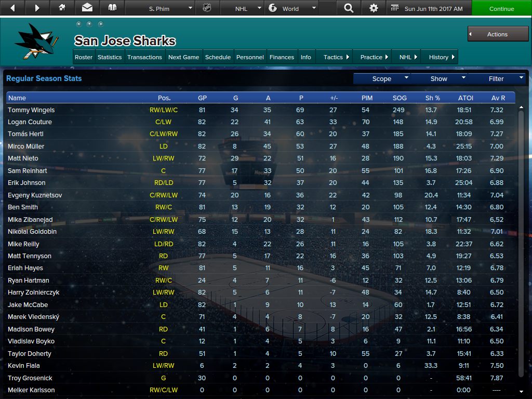Sort by G goals column header
Viewport: 532px width, 399px height.
point(235,98)
